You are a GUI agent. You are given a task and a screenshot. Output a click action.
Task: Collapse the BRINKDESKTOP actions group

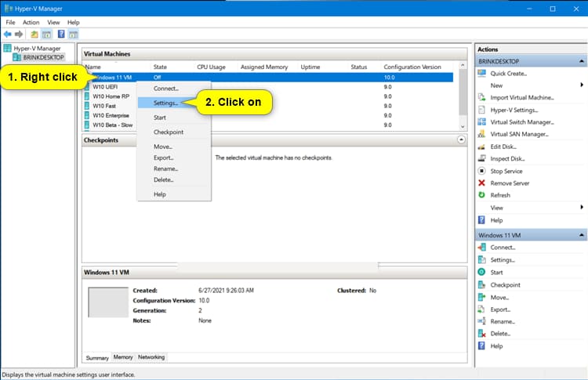(x=581, y=60)
